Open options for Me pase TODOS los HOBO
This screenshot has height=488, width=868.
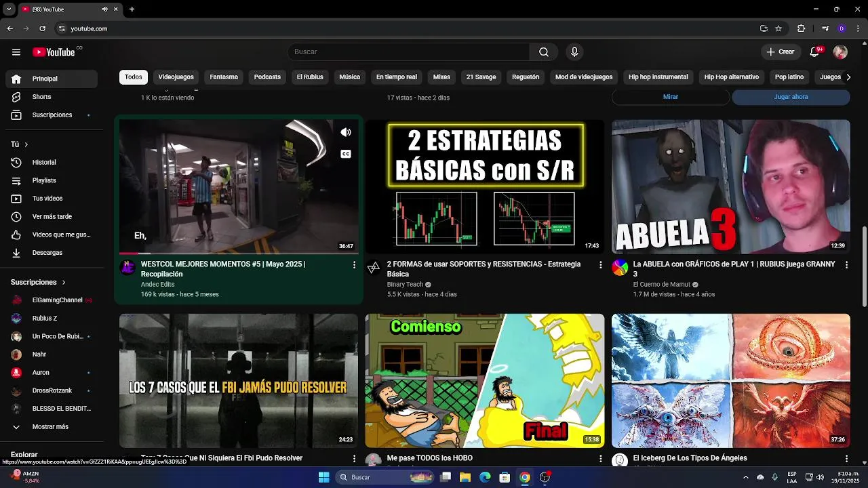coord(600,459)
